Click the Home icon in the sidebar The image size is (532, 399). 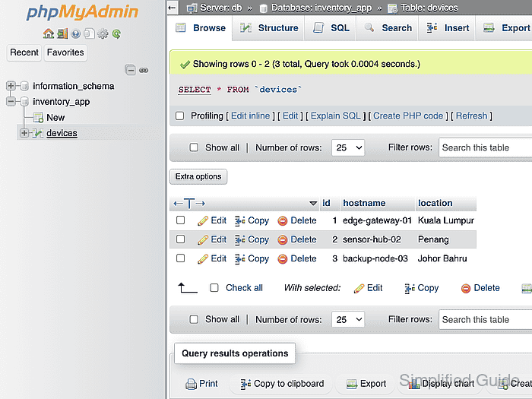pos(48,33)
